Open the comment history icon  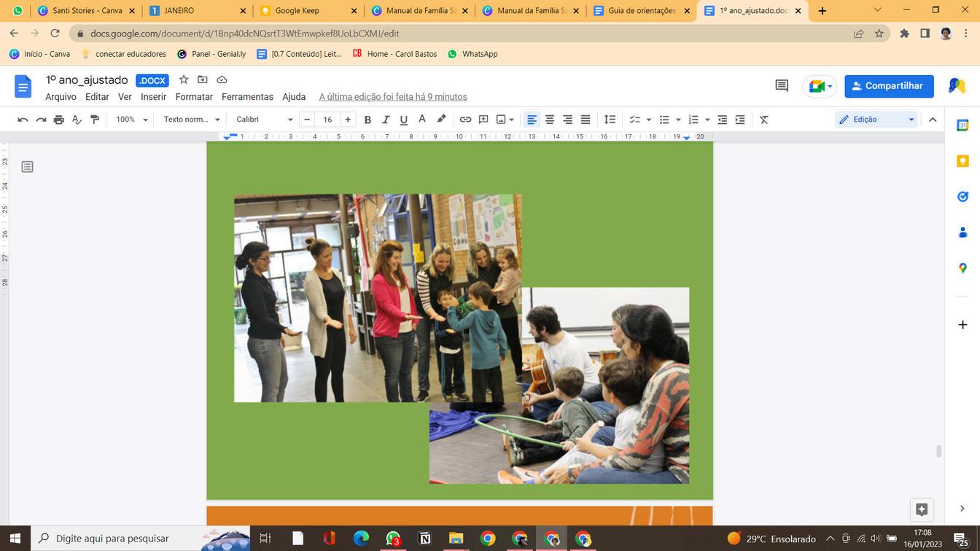coord(782,86)
